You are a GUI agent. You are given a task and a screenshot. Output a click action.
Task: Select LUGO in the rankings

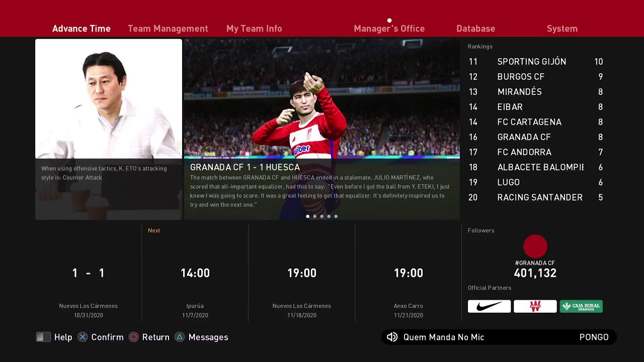[x=535, y=183]
